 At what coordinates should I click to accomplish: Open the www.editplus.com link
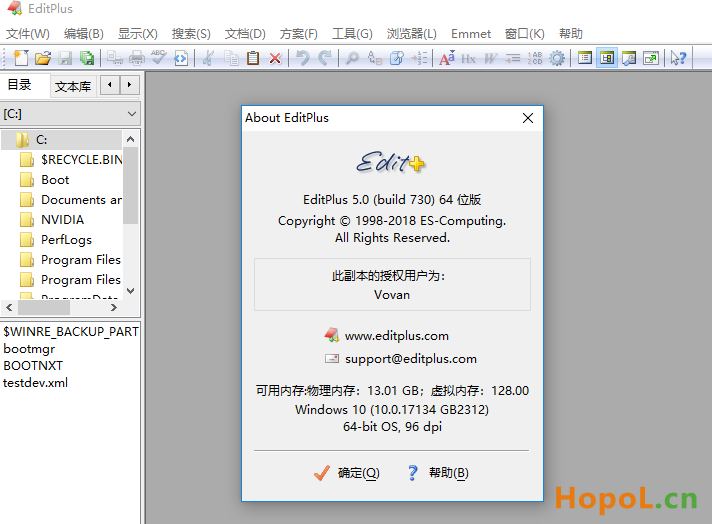(396, 336)
